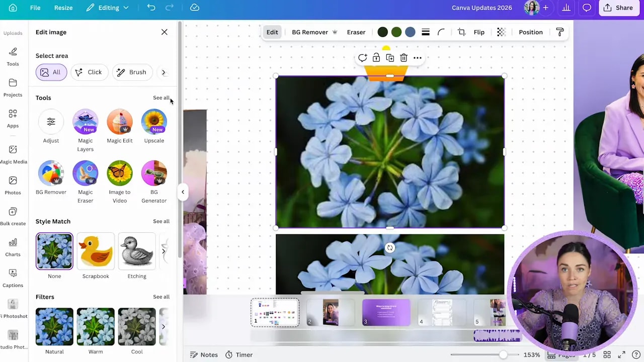Viewport: 644px width, 362px height.
Task: Open the corner rounding icon
Action: click(x=441, y=32)
